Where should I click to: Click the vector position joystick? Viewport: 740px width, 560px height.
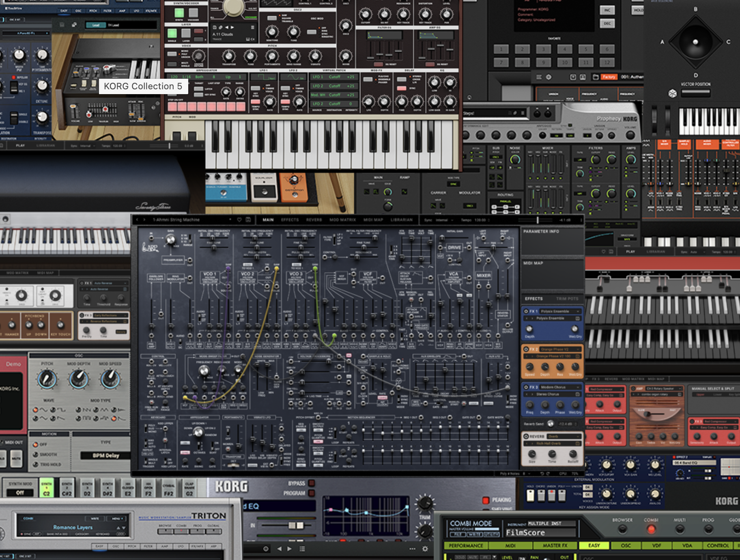(x=695, y=42)
